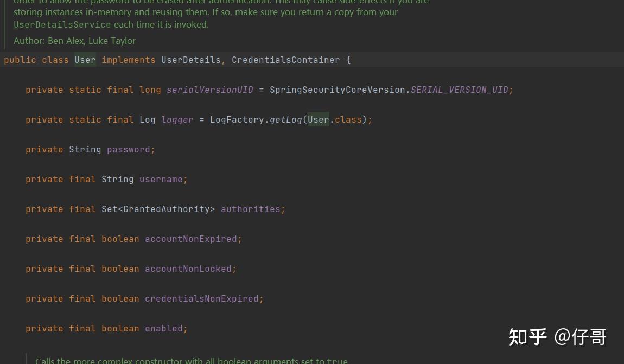Click the logger field name
624x364 pixels.
click(x=177, y=119)
